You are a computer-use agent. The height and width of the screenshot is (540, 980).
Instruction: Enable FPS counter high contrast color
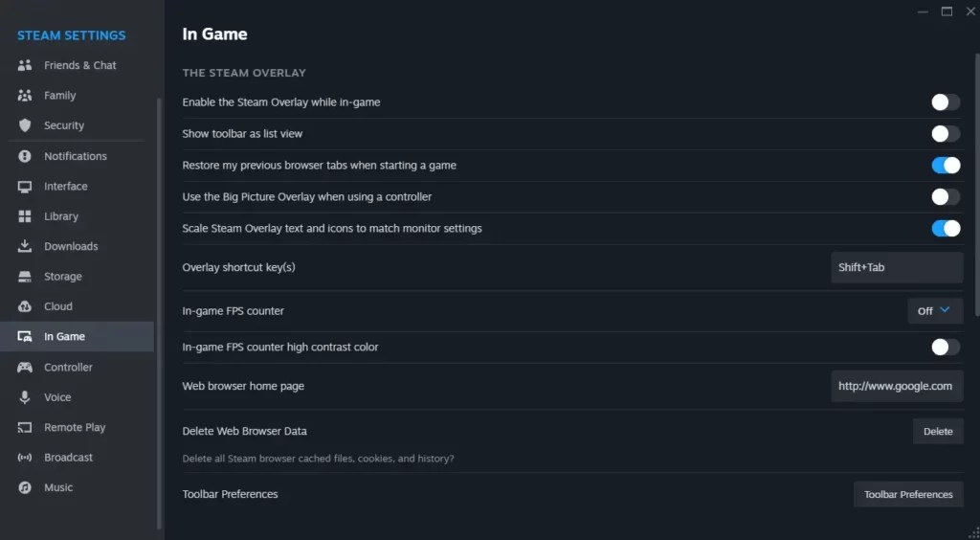point(946,347)
